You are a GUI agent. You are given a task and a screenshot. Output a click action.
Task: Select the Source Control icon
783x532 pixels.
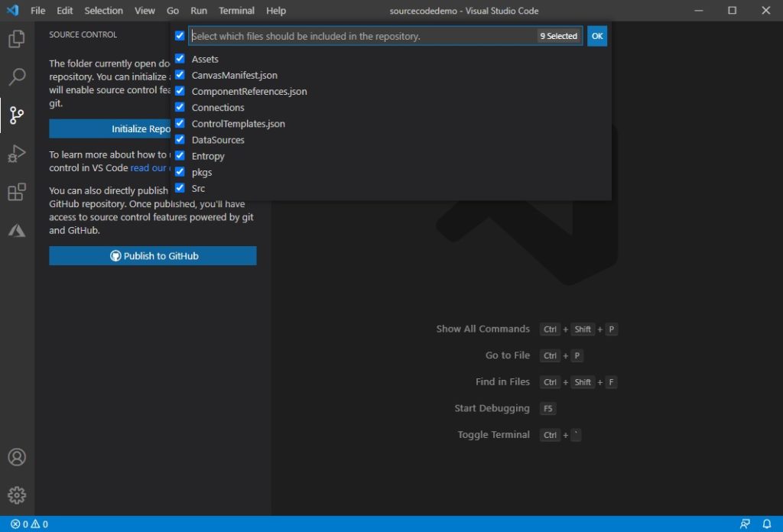tap(17, 115)
